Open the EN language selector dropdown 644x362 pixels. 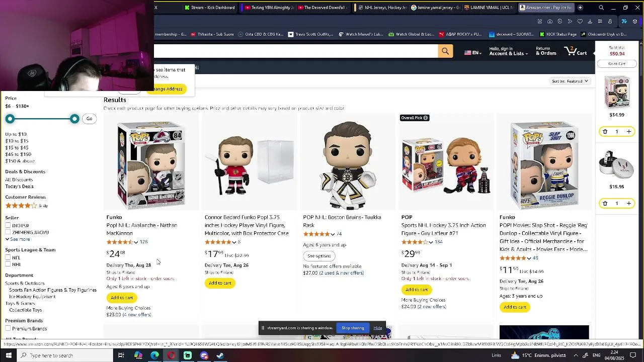(x=473, y=53)
